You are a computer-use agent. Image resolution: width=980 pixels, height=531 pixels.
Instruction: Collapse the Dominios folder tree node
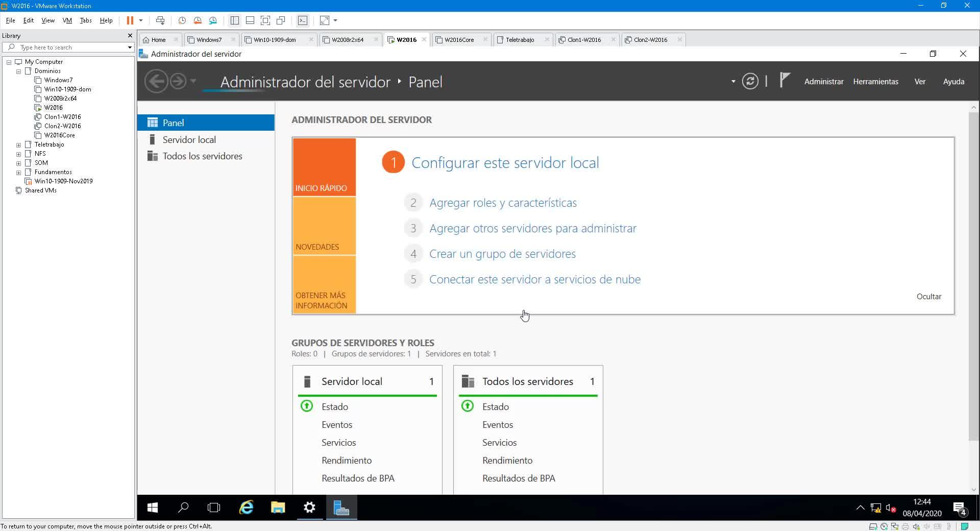click(19, 71)
